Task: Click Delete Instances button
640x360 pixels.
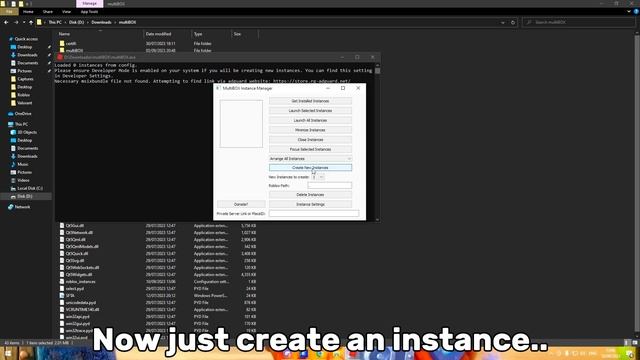Action: tap(310, 195)
